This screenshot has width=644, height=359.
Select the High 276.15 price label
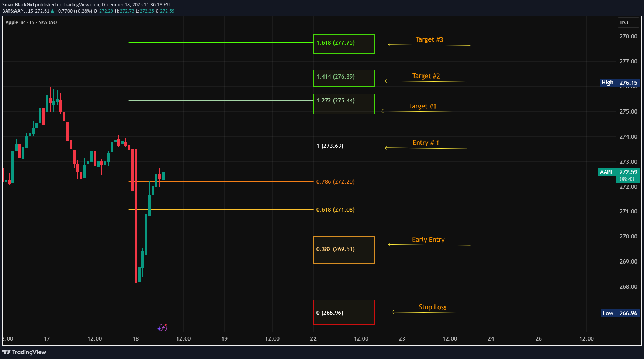620,83
